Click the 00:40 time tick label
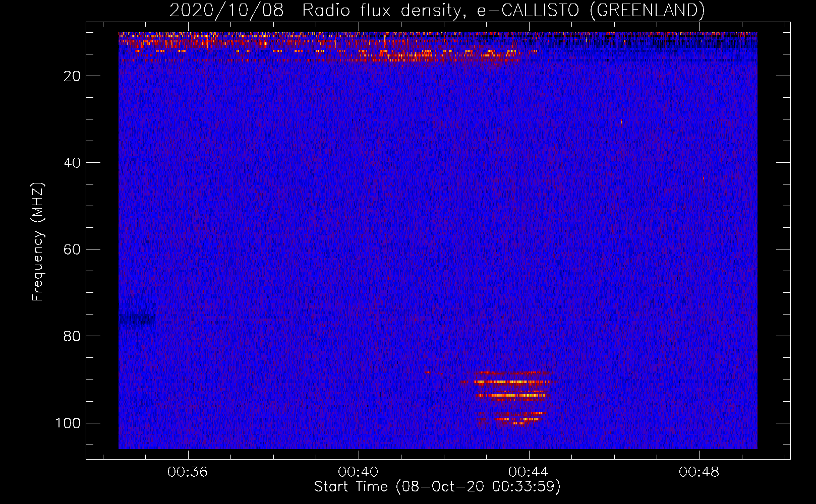Viewport: 816px width, 504px height. tap(358, 472)
